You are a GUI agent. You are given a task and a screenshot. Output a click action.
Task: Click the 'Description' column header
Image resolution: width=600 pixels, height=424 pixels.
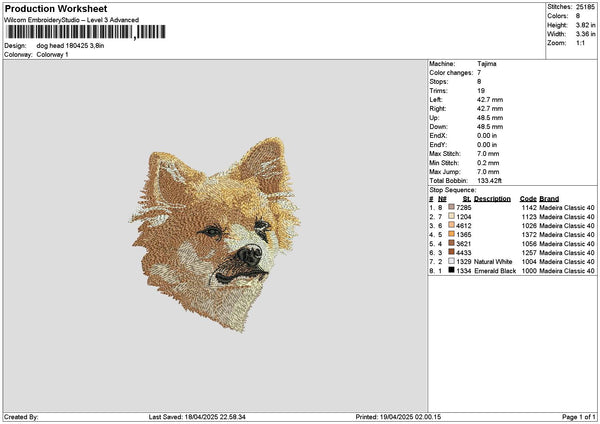tap(492, 199)
